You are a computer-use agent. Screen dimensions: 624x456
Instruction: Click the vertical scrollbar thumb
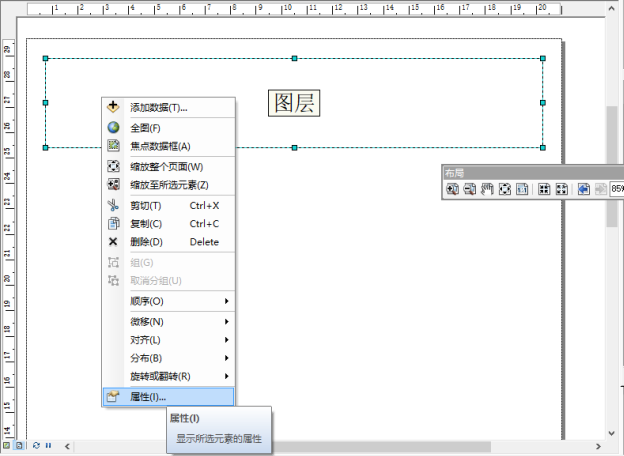click(612, 166)
